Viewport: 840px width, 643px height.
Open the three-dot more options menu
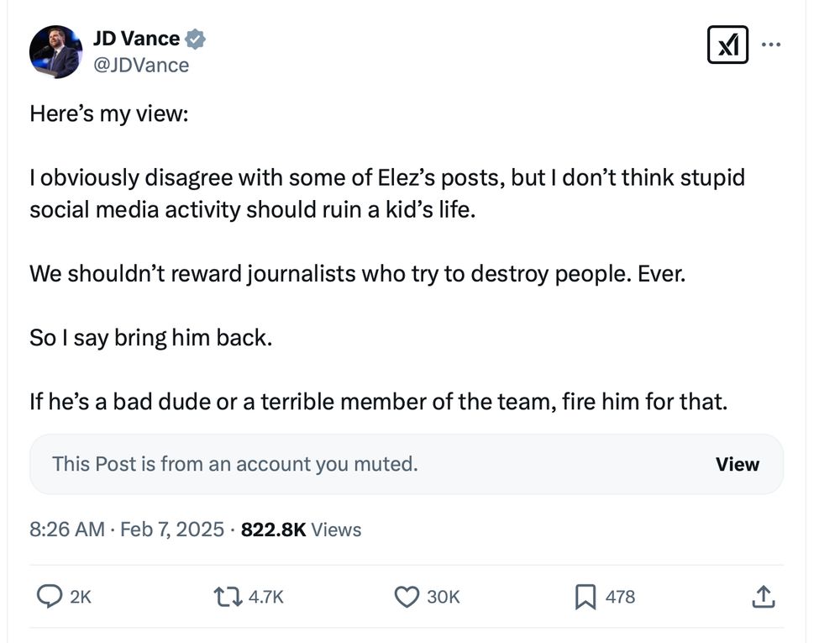pos(771,45)
